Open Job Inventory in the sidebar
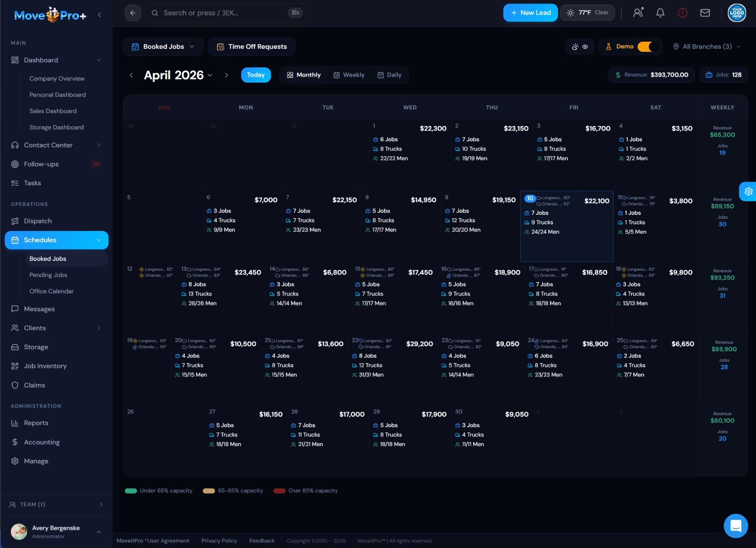 56,366
